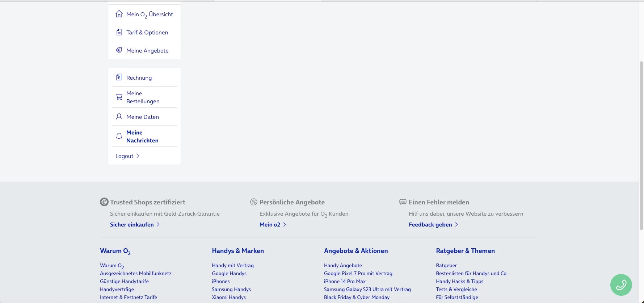Viewport: 644px width, 303px height.
Task: Open the Ratgeber & Themen heading
Action: coord(465,251)
